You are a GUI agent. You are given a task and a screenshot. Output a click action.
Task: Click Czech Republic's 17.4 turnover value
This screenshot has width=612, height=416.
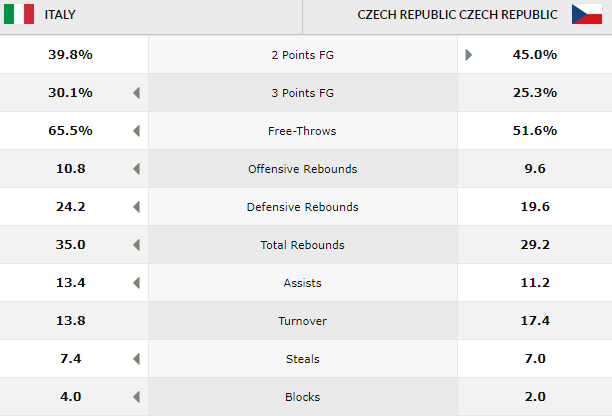pyautogui.click(x=534, y=321)
